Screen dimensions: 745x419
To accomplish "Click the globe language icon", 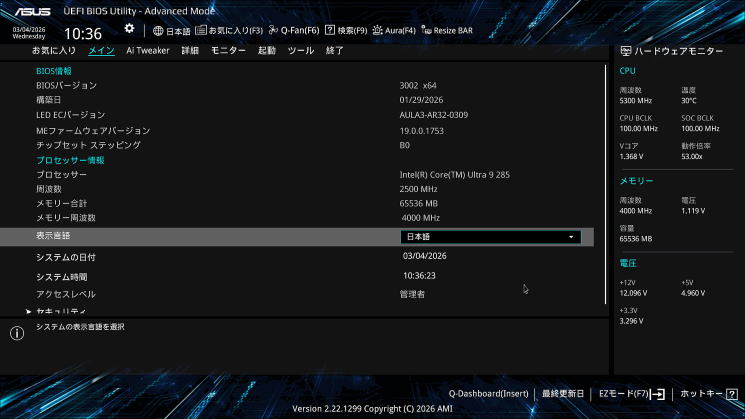I will click(x=158, y=31).
